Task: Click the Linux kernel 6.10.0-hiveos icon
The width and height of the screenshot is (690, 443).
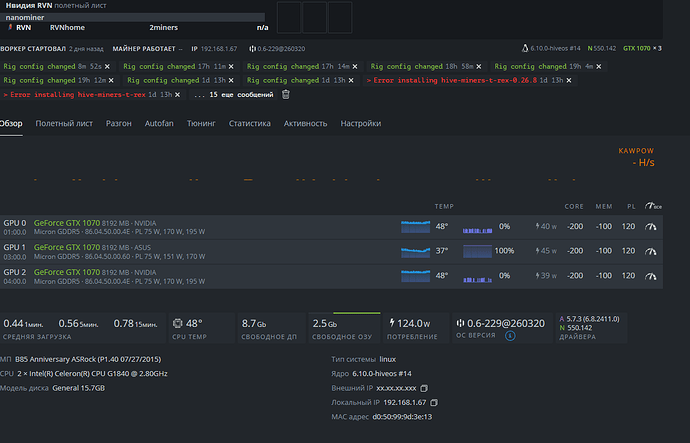Action: pos(525,48)
